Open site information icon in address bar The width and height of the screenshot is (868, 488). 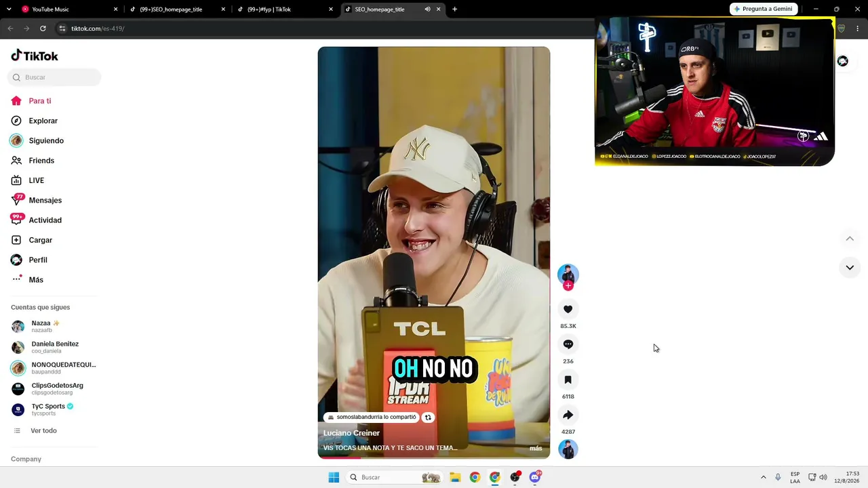click(62, 28)
